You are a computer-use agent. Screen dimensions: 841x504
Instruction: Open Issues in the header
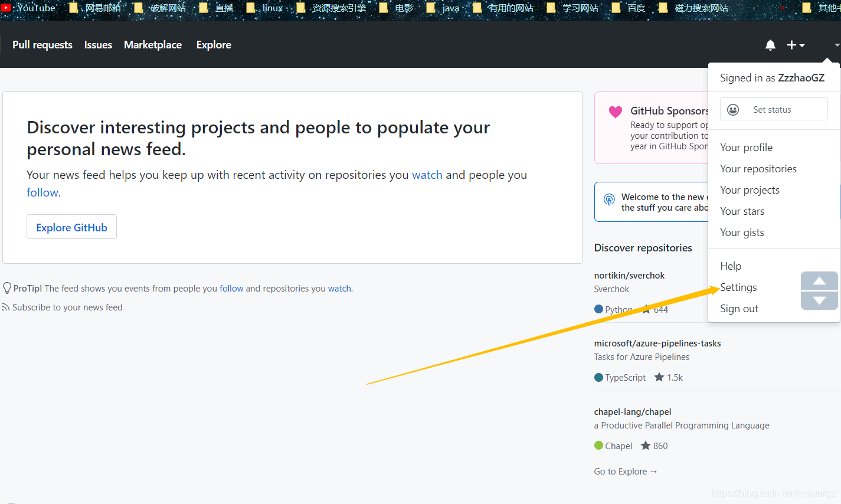(98, 45)
